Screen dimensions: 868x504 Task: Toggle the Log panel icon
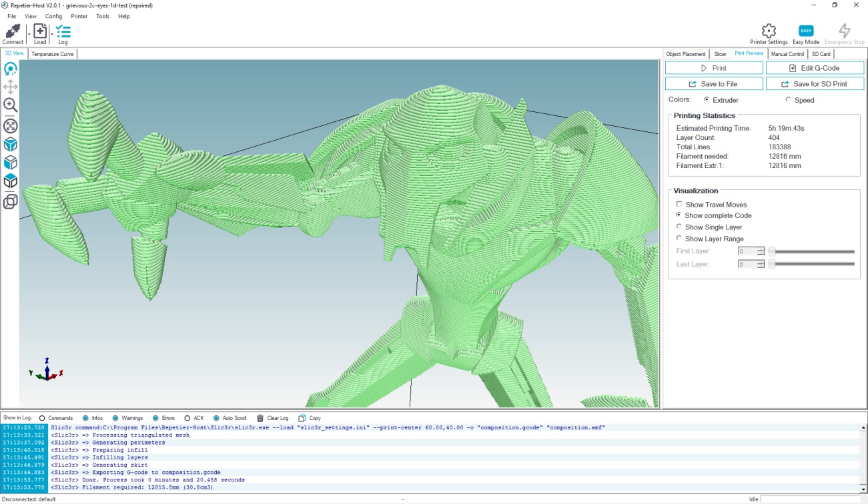point(63,31)
